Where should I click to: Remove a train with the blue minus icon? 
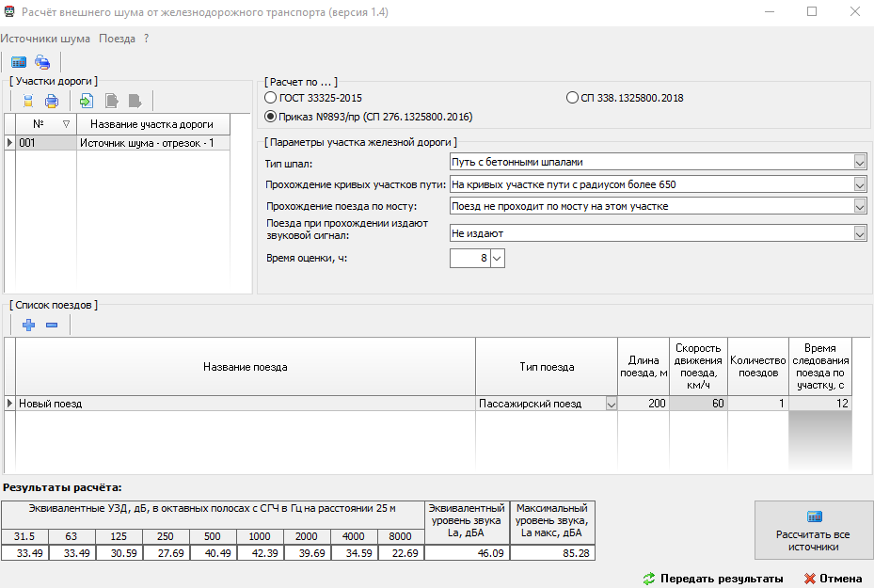[52, 325]
